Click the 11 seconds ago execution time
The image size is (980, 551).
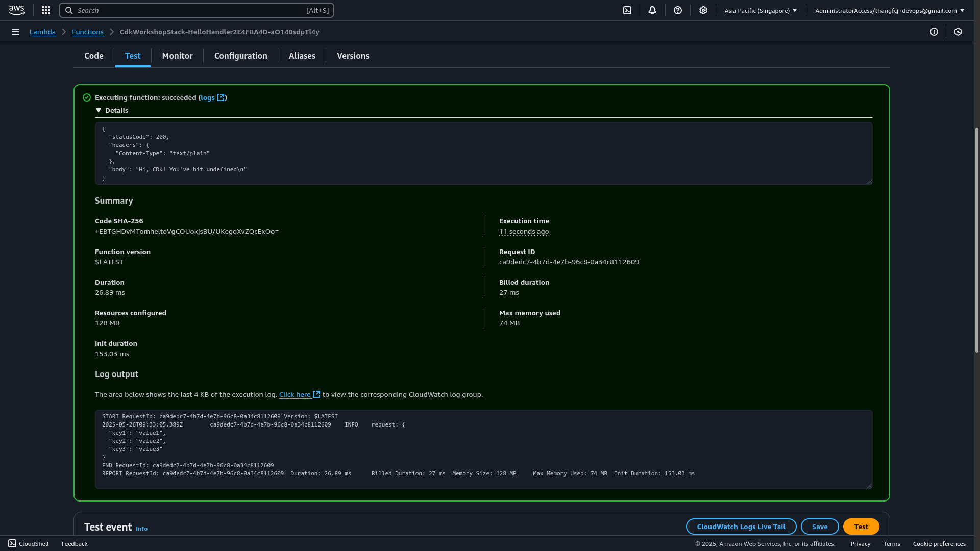click(x=524, y=231)
